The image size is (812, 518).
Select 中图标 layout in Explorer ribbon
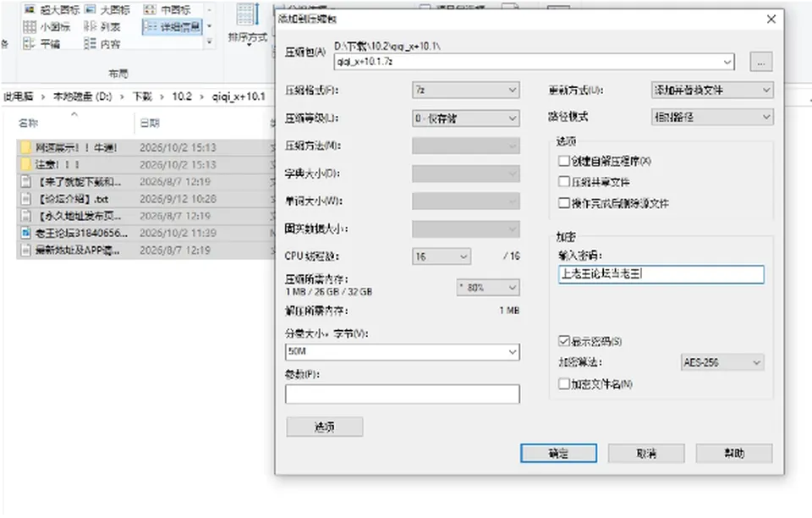[x=167, y=10]
